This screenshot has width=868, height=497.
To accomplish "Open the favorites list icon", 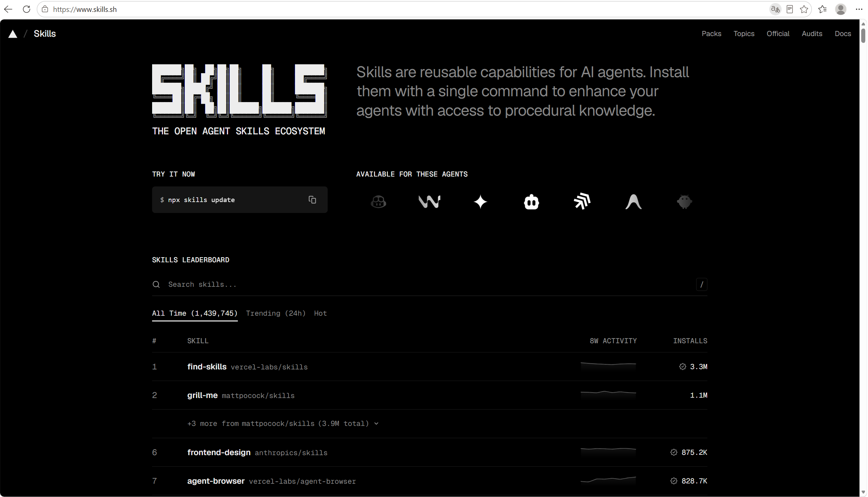I will tap(822, 9).
